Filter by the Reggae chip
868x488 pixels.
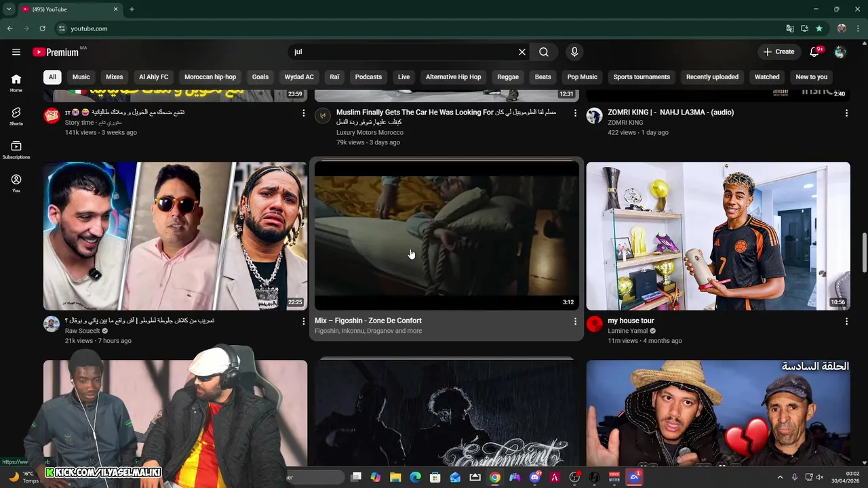tap(508, 77)
